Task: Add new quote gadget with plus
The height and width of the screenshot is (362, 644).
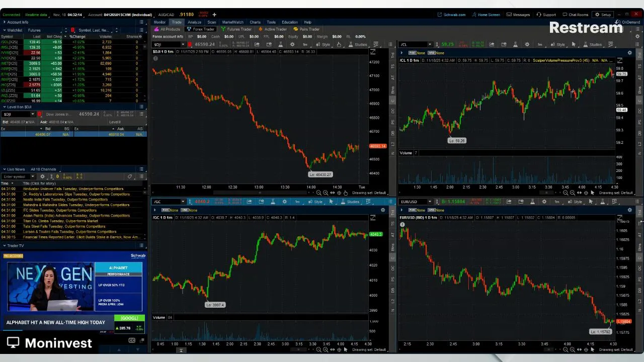Action: pyautogui.click(x=214, y=15)
